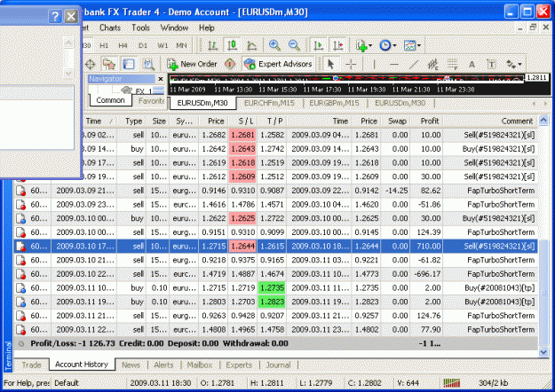Switch chart to candlesticks style
The height and width of the screenshot is (392, 555).
point(232,45)
